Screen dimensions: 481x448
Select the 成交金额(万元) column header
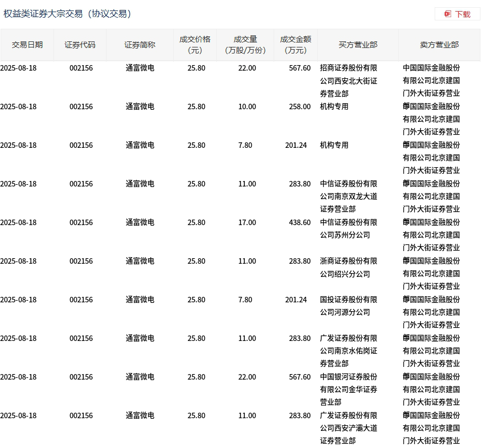295,45
